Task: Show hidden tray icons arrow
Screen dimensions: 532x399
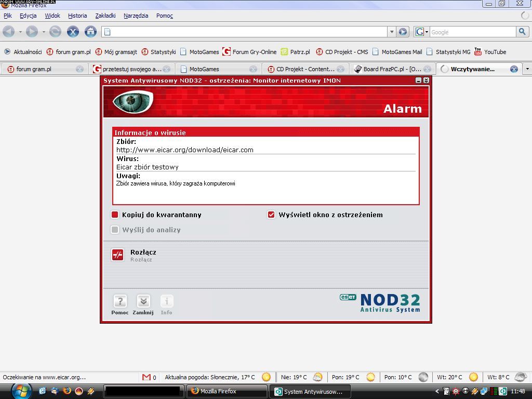Action: coord(437,391)
